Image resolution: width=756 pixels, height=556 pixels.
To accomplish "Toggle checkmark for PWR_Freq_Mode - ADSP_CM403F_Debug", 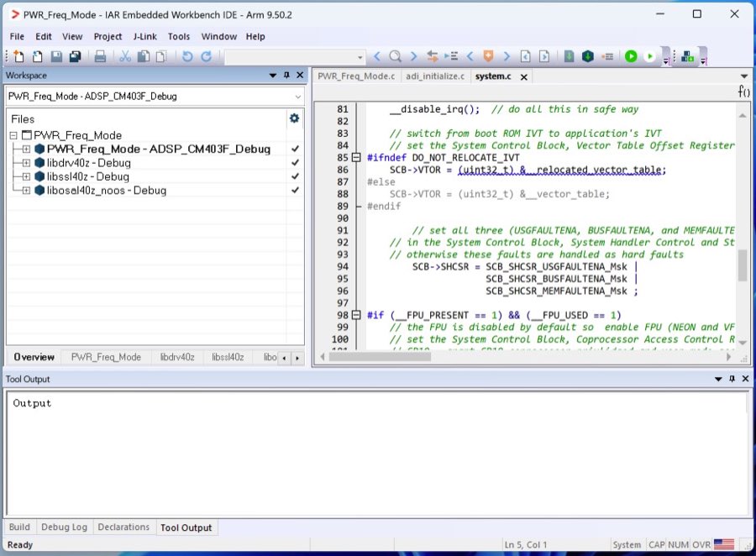I will 295,149.
